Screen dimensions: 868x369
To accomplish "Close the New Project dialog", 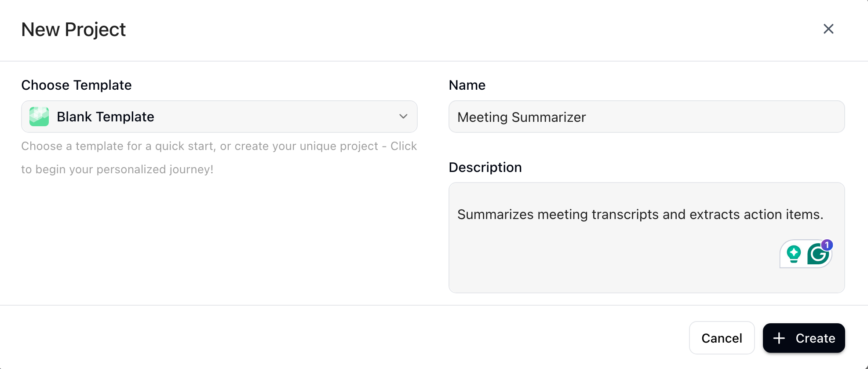I will [x=828, y=29].
